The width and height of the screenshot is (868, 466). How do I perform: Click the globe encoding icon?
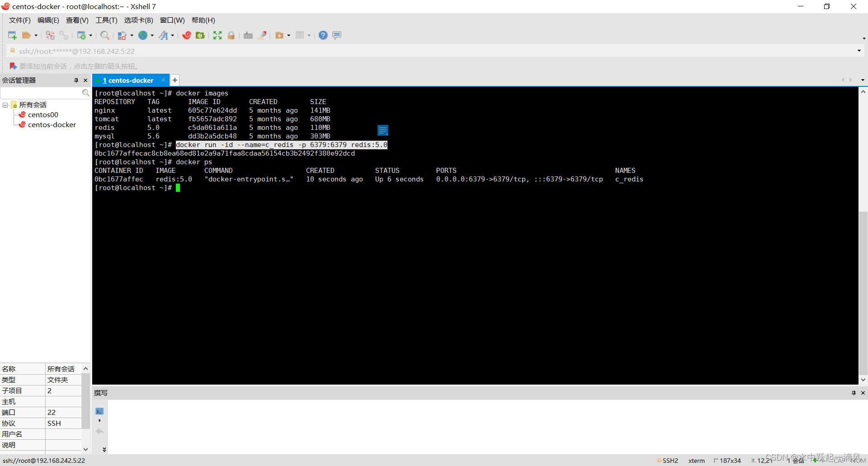[143, 35]
